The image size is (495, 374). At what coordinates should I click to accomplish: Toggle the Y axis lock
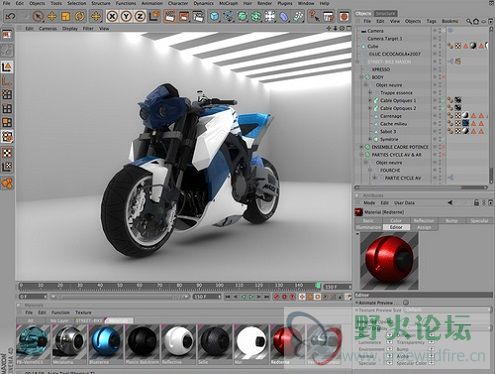(126, 16)
